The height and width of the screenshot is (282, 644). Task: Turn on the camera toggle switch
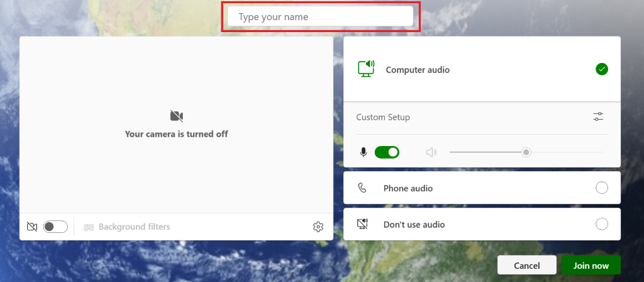point(55,227)
